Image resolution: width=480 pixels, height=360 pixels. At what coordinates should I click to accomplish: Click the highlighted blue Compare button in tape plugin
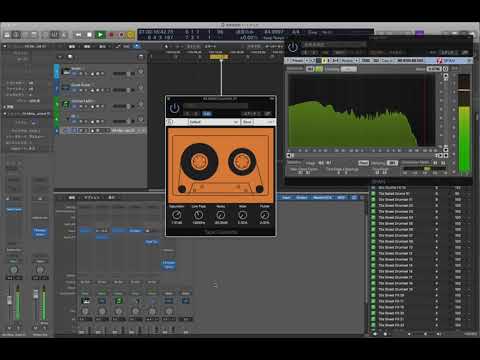click(207, 114)
